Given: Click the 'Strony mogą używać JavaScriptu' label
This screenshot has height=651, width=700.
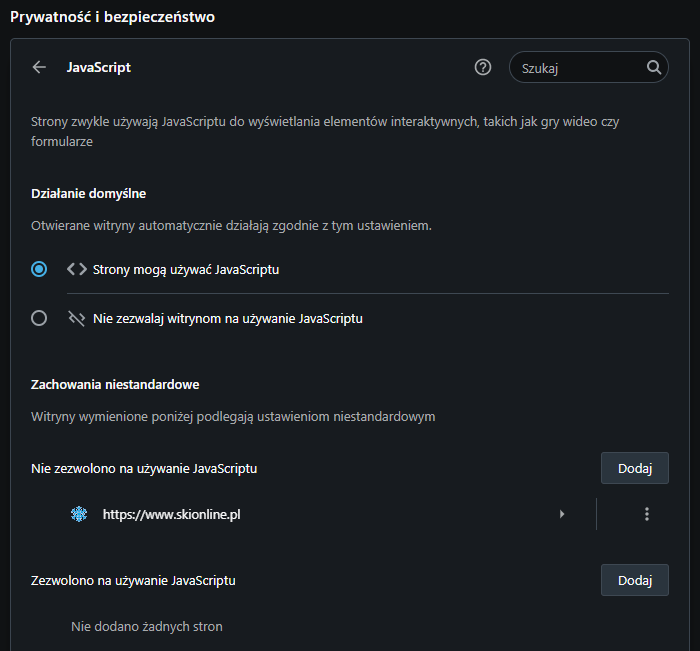Looking at the screenshot, I should [186, 269].
